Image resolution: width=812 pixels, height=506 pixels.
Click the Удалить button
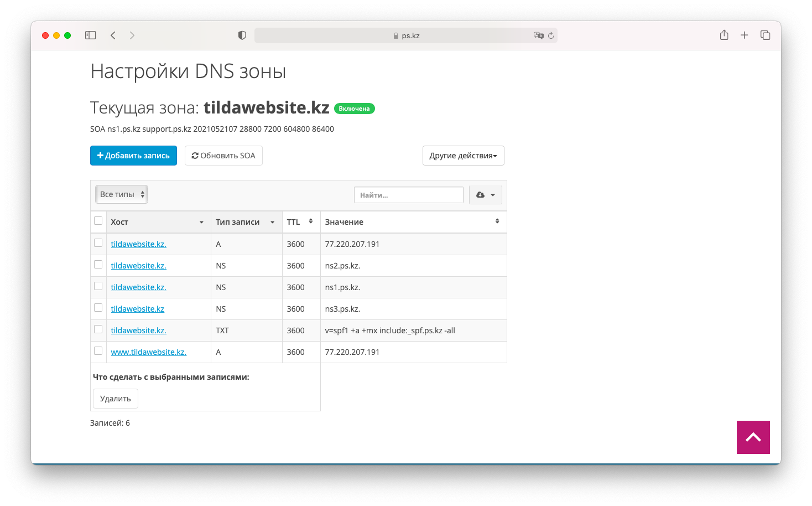click(116, 399)
